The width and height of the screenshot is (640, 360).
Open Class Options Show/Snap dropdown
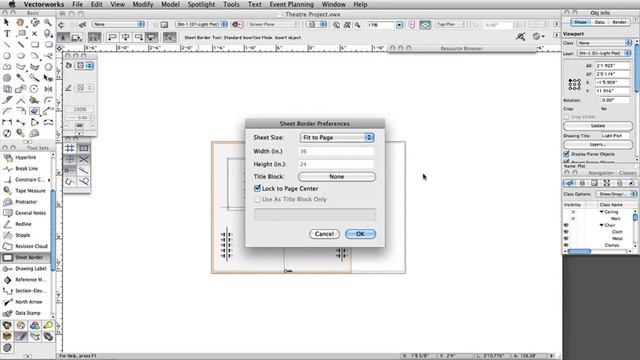coord(616,194)
